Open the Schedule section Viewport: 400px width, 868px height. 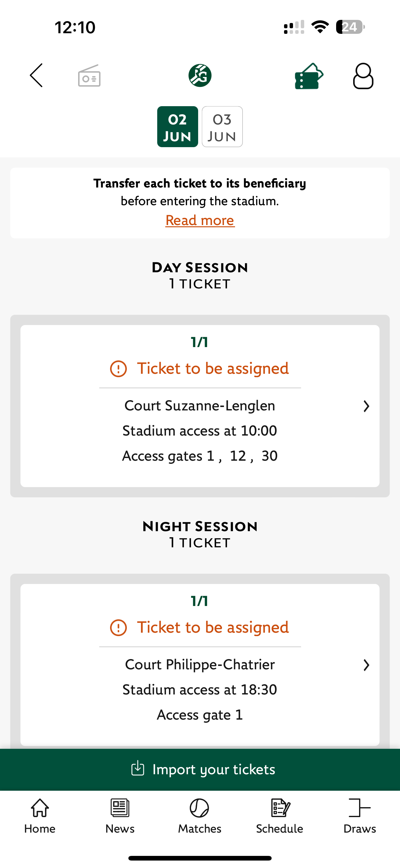[x=279, y=816]
